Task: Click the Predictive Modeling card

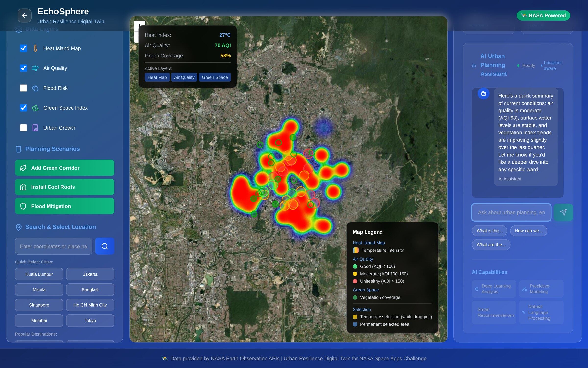Action: (x=541, y=289)
